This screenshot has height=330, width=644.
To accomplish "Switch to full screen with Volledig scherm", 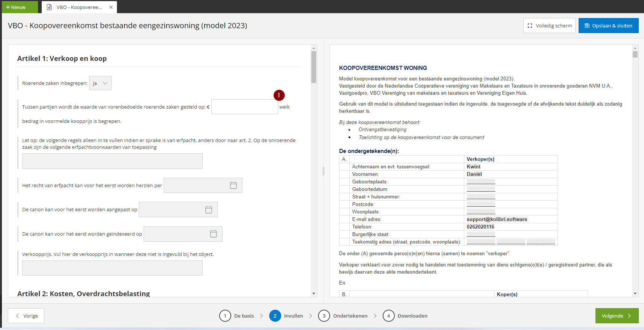I will coord(549,26).
